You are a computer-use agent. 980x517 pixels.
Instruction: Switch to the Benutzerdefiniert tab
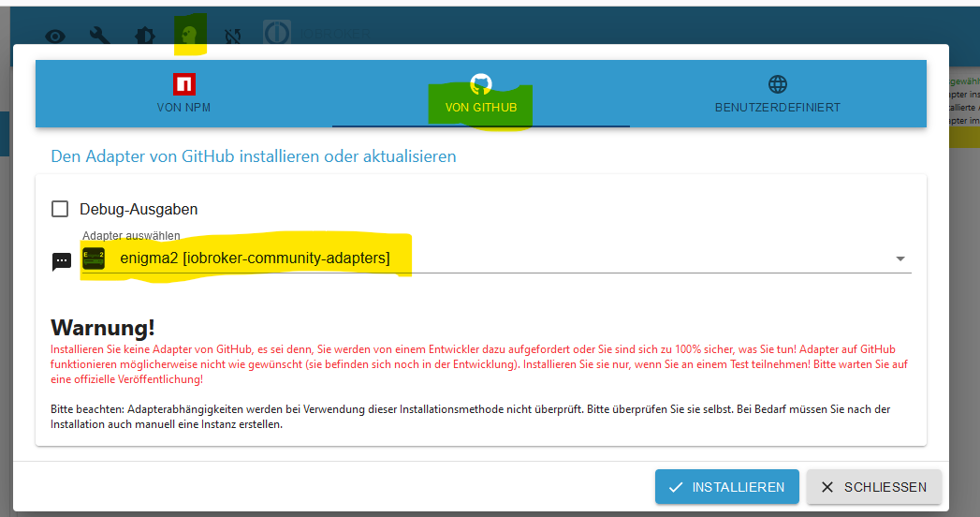(x=778, y=94)
